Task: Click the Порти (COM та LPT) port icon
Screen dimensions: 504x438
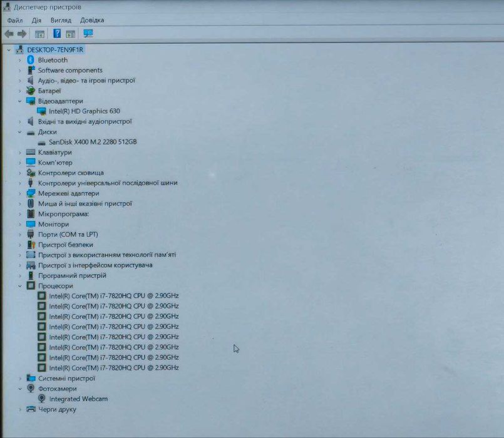Action: coord(31,234)
